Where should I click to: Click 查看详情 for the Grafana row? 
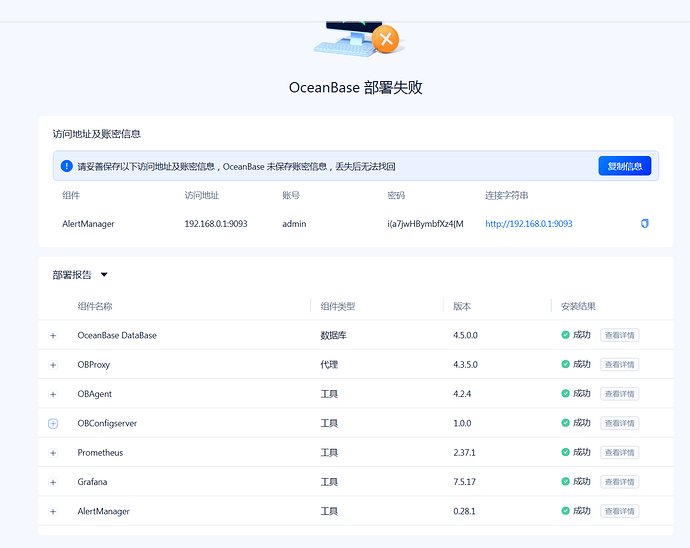[620, 482]
